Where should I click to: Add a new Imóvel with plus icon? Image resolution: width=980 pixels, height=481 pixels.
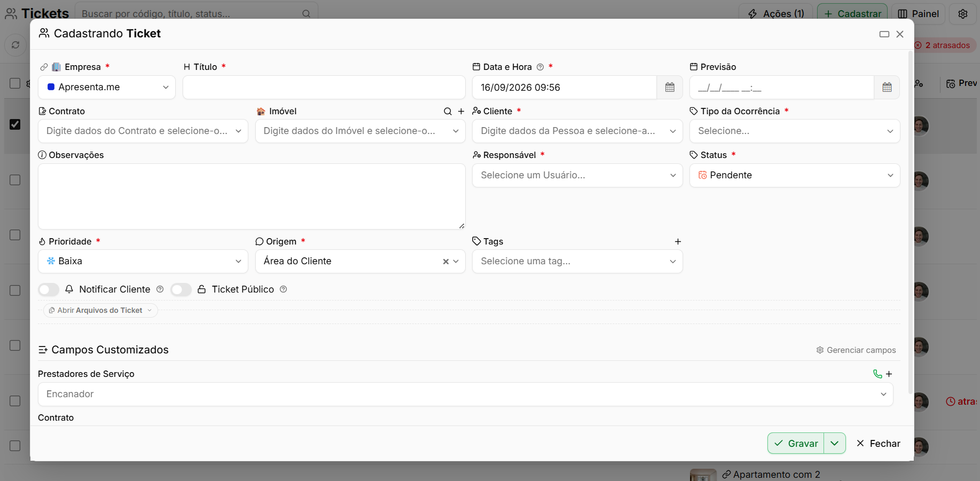461,111
